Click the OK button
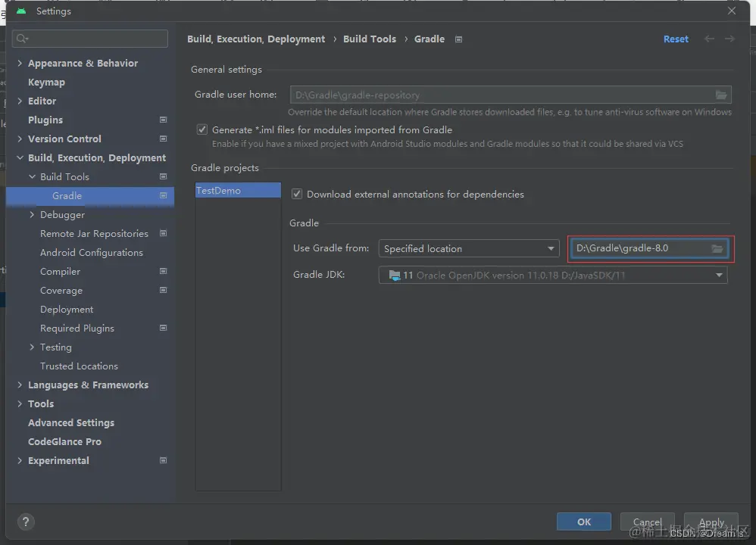The width and height of the screenshot is (756, 545). (584, 522)
